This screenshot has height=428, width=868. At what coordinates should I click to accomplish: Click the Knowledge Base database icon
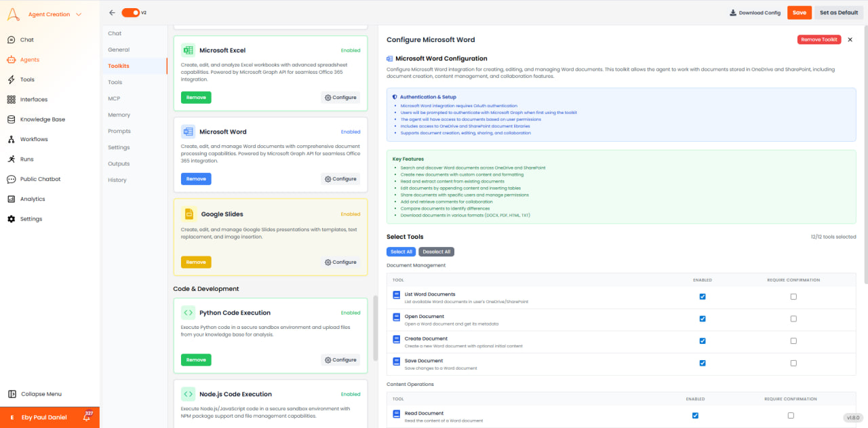tap(11, 119)
